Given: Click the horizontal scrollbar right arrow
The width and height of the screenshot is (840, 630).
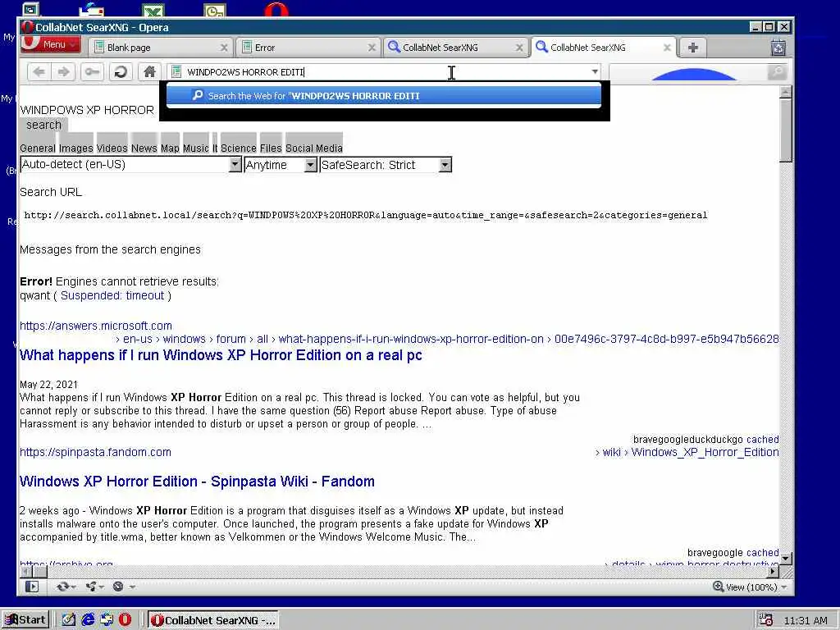Looking at the screenshot, I should click(x=772, y=572).
